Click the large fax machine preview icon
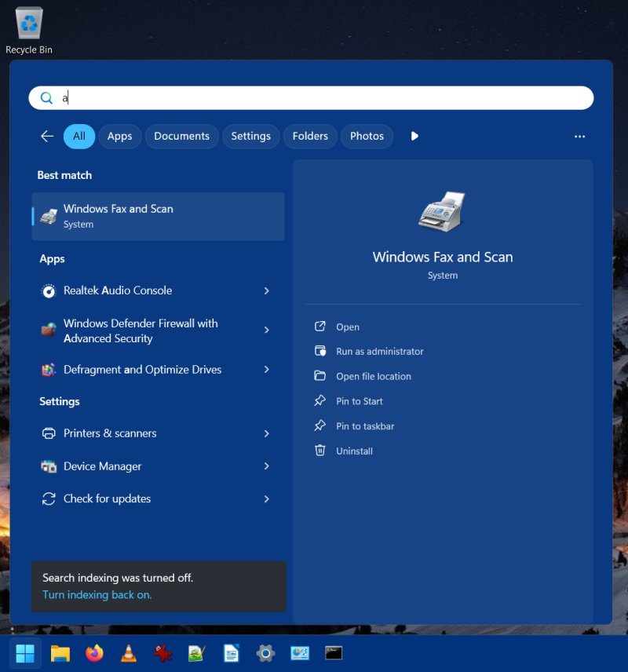628x672 pixels. pyautogui.click(x=442, y=212)
